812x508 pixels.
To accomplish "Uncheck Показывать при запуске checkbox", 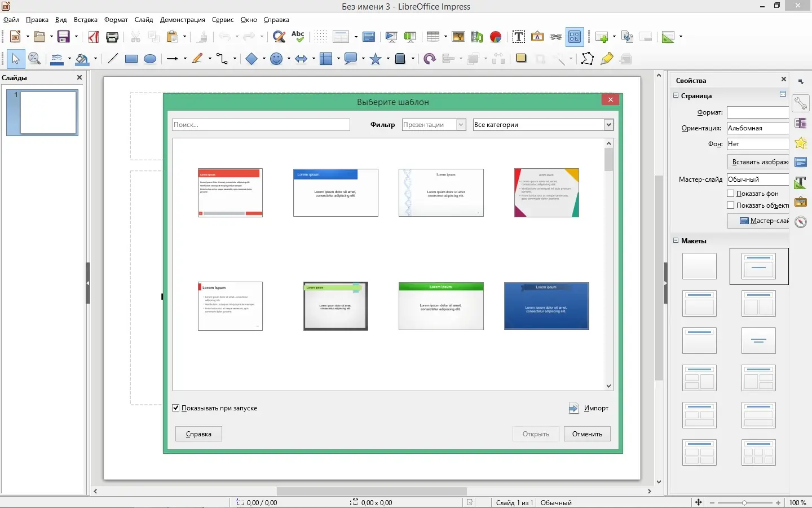I will (176, 408).
